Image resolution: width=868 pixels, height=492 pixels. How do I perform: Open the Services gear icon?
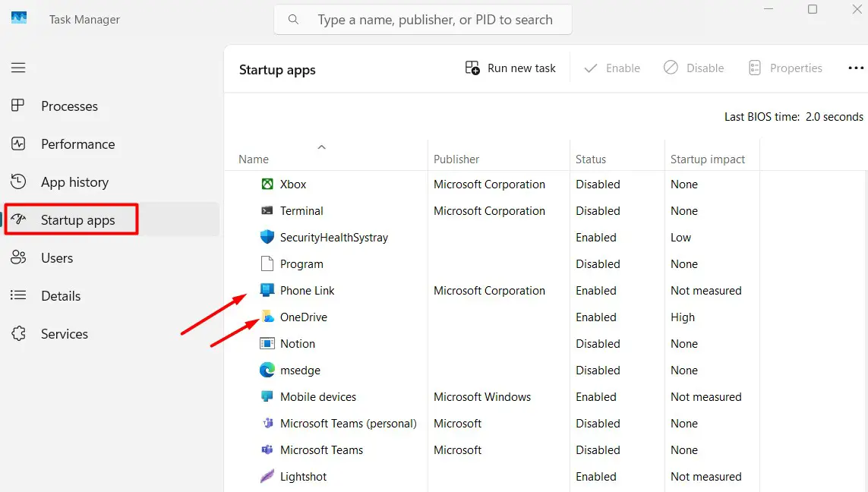(x=18, y=334)
